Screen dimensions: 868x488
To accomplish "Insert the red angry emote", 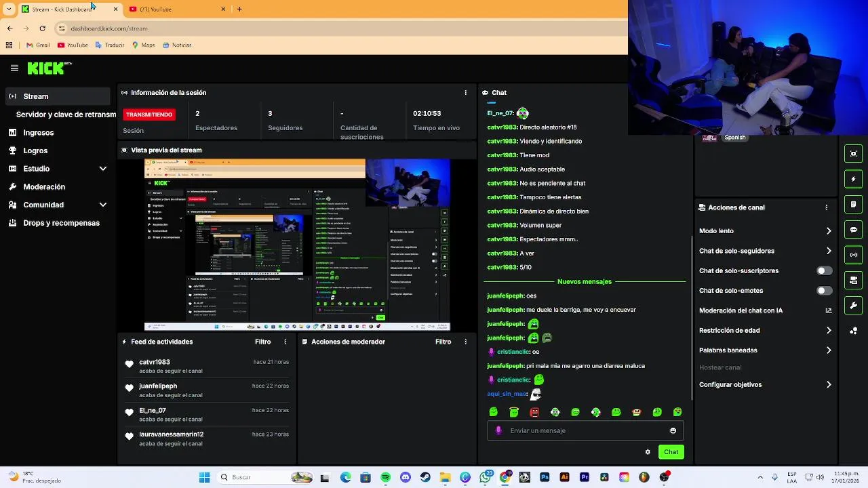I will click(x=534, y=412).
